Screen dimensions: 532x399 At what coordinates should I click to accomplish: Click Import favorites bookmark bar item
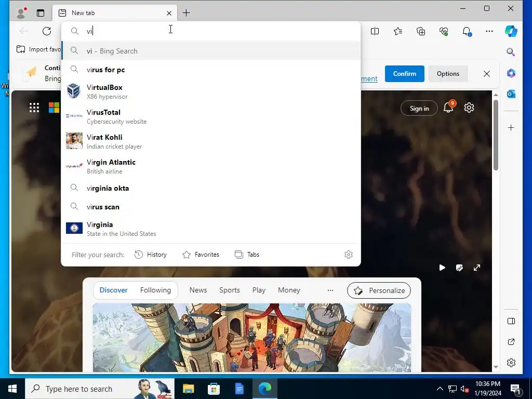tap(38, 49)
